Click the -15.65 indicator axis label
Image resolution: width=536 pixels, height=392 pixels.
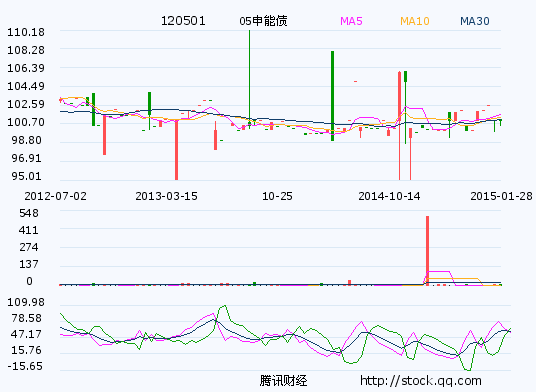(x=25, y=366)
